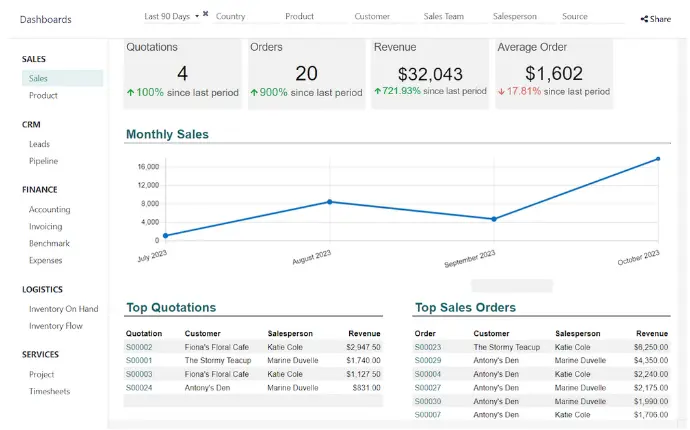The image size is (690, 430).
Task: Select Timesheets under Services
Action: (49, 391)
